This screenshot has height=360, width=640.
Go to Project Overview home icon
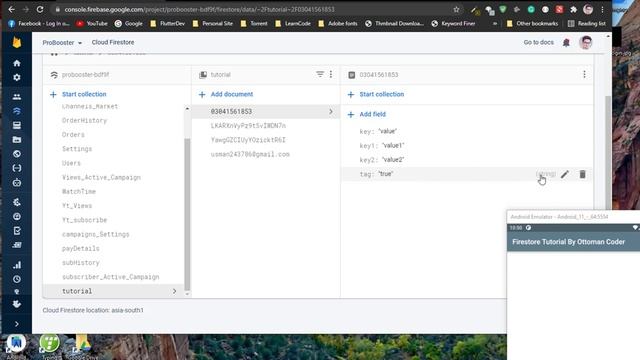[17, 63]
